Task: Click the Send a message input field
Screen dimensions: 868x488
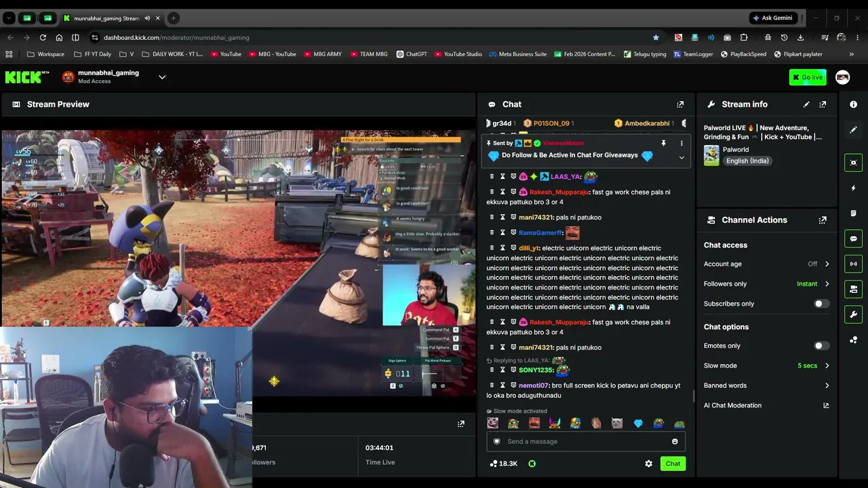Action: 586,442
